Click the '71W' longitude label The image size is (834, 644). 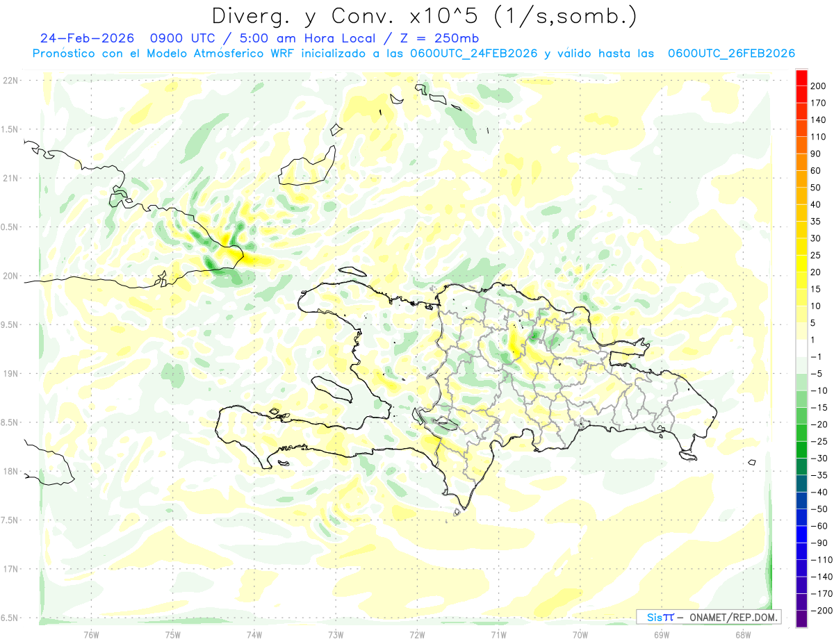tap(498, 635)
